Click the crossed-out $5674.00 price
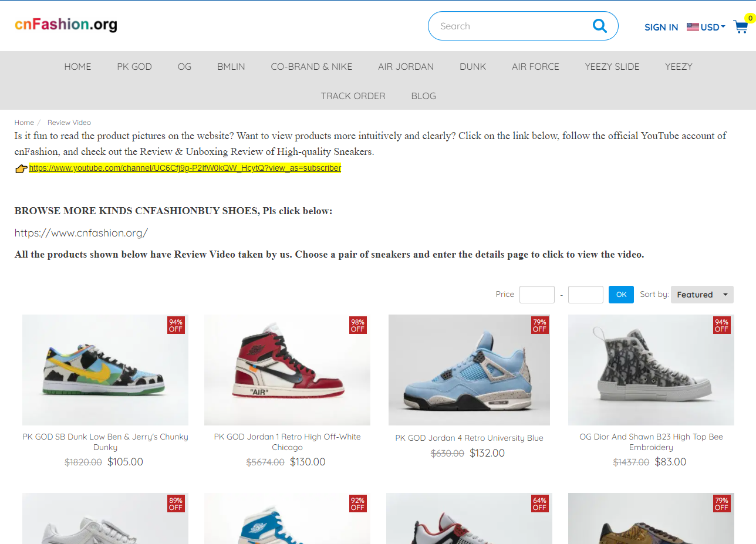Screen dimensions: 756x544 [x=265, y=462]
